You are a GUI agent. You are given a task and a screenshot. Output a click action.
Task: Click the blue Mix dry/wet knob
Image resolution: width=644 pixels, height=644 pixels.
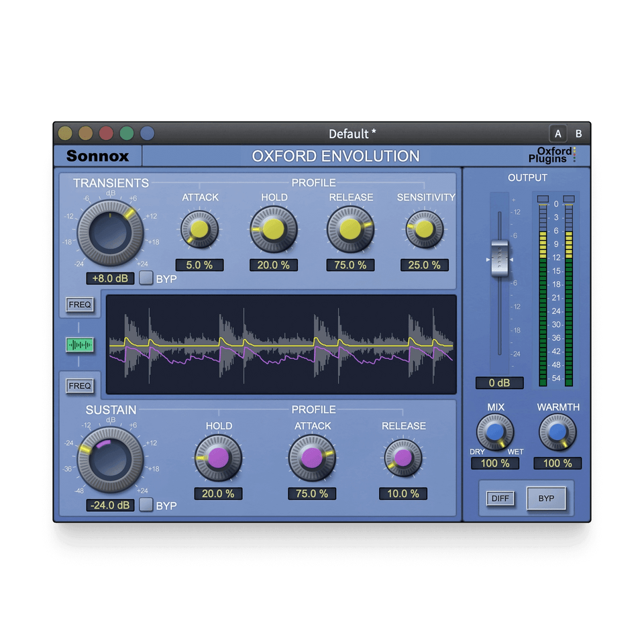[x=495, y=433]
